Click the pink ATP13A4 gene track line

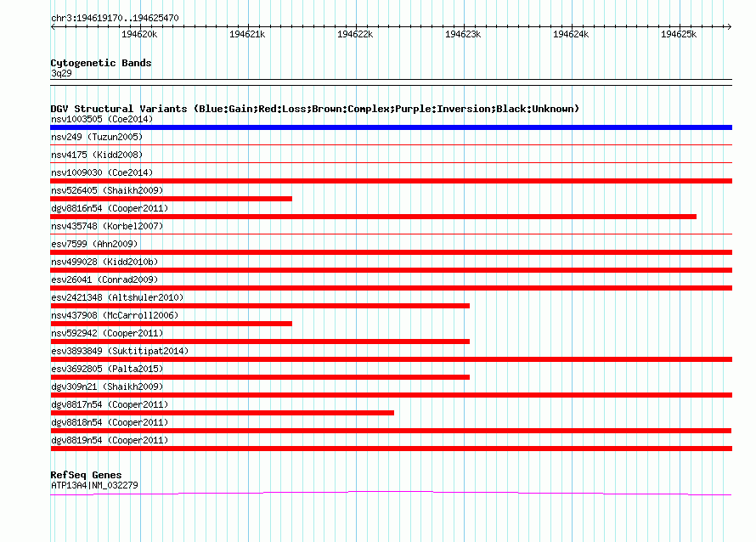[391, 493]
